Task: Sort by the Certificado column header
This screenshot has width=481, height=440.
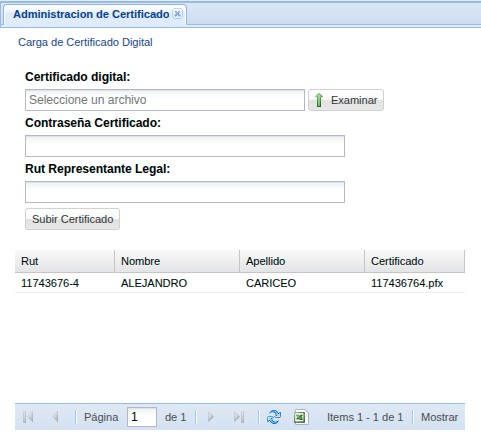Action: (415, 261)
